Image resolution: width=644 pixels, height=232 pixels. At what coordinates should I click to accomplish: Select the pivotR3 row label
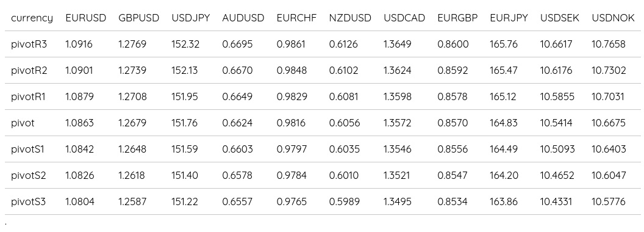pos(29,44)
